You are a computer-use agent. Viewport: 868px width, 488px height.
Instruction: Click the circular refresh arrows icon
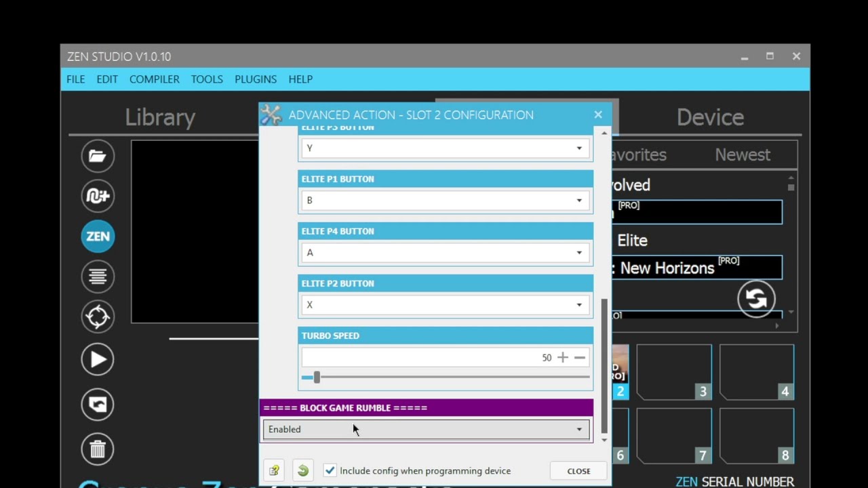[x=756, y=299]
